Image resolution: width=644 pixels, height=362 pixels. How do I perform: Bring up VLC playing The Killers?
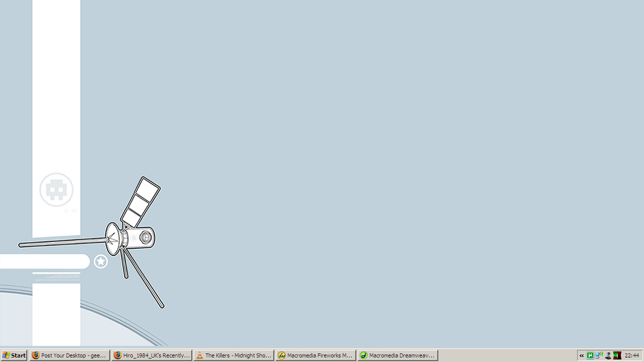(234, 355)
